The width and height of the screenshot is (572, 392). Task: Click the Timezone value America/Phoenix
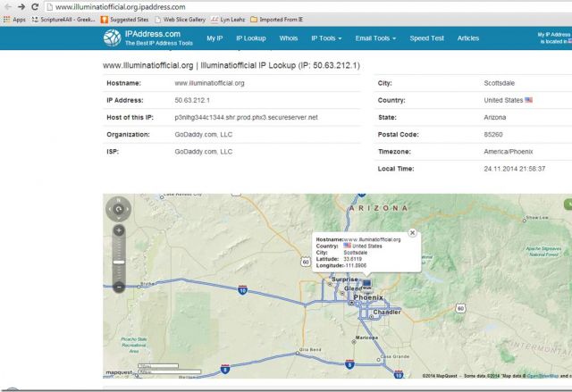click(509, 152)
